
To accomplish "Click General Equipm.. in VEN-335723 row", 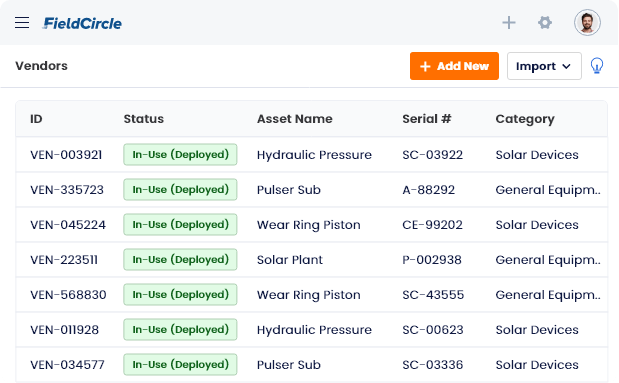I will [x=548, y=190].
